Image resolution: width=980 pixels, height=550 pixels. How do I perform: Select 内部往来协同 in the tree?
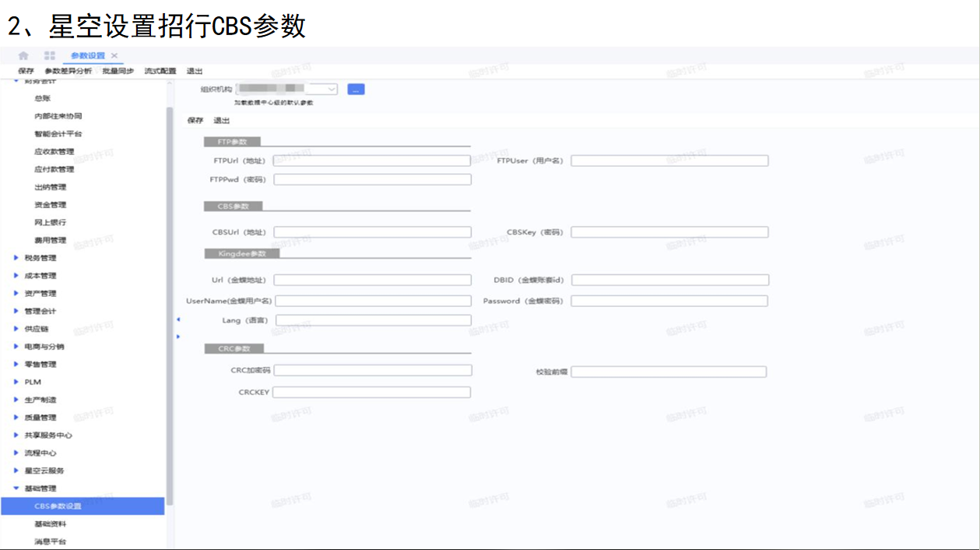click(x=58, y=116)
